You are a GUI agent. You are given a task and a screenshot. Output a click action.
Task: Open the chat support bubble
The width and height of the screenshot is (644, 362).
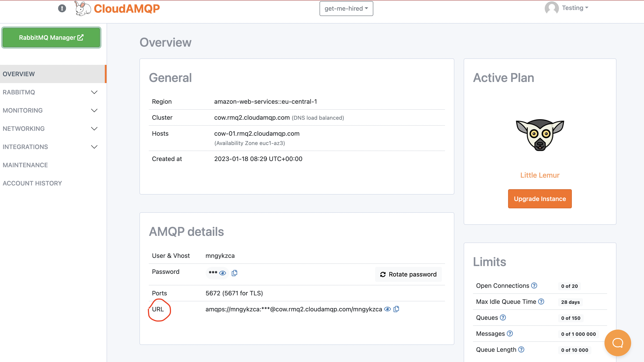618,343
